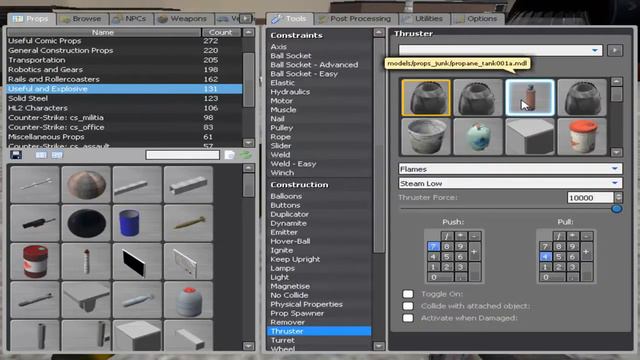This screenshot has width=640, height=360.
Task: Select the teal canister thruster model
Action: tap(478, 137)
